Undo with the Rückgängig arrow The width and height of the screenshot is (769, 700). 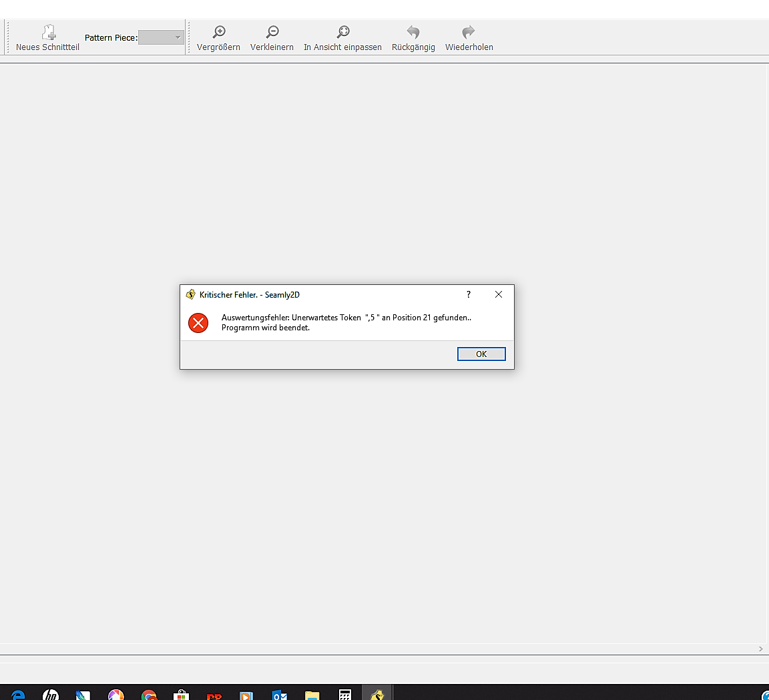(413, 32)
